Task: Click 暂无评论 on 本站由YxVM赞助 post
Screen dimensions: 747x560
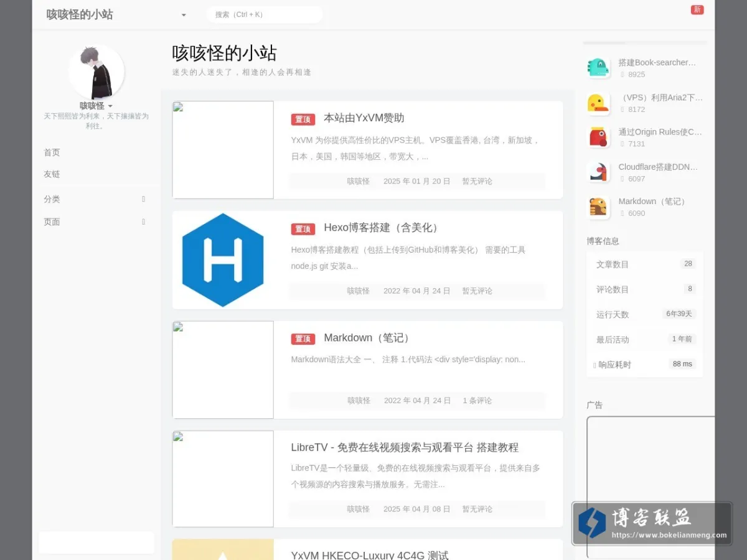Action: point(477,181)
